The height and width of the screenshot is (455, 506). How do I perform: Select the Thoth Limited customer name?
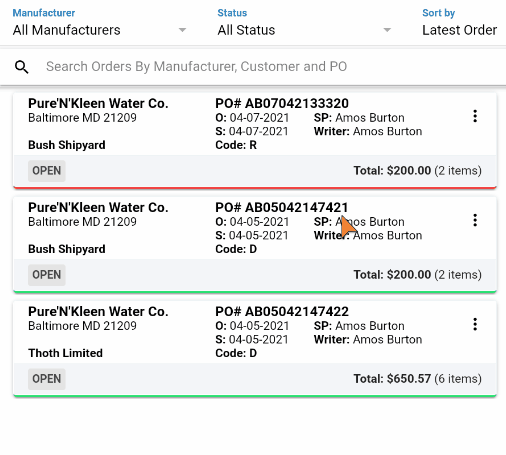click(65, 353)
